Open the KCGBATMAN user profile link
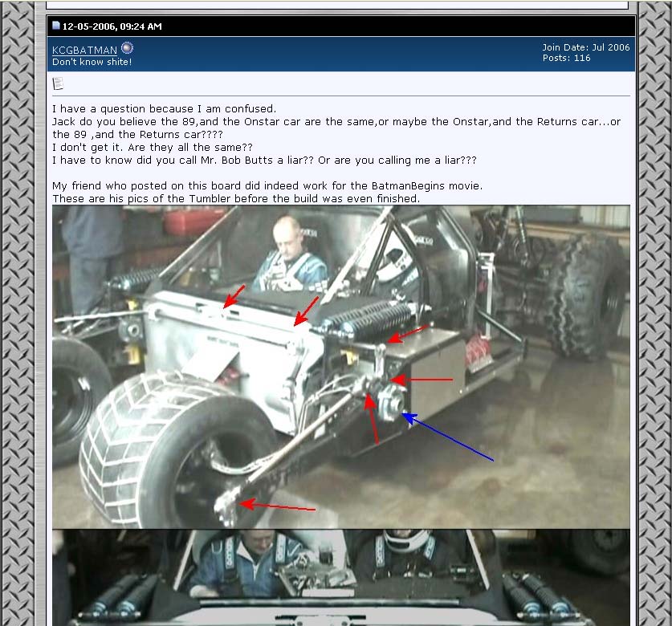The height and width of the screenshot is (626, 672). coord(84,50)
